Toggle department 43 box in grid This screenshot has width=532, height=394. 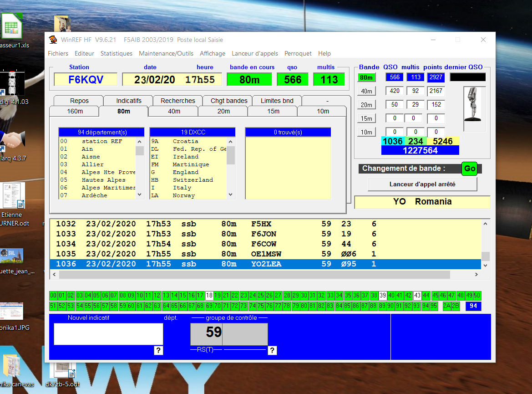click(417, 296)
